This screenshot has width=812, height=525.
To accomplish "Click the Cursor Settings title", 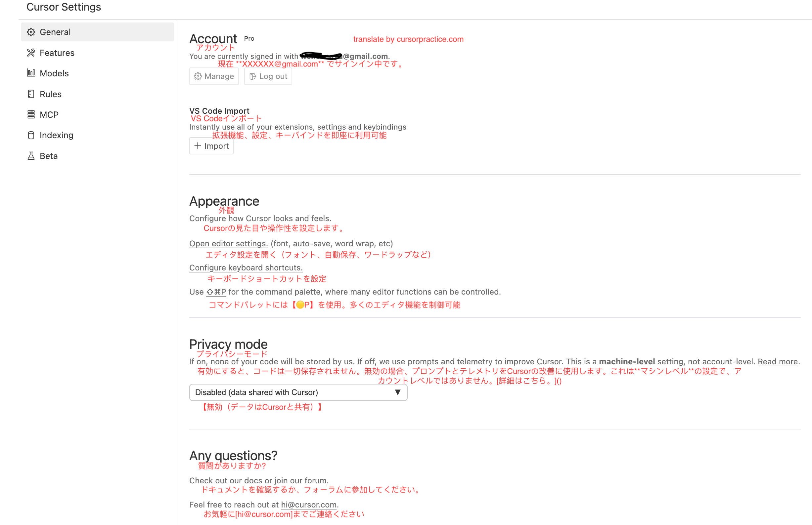I will pyautogui.click(x=64, y=7).
